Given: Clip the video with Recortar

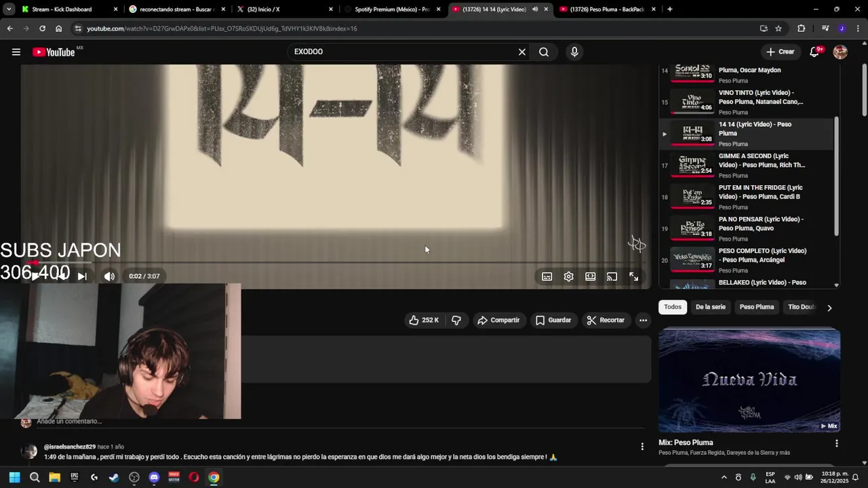Looking at the screenshot, I should click(x=606, y=320).
